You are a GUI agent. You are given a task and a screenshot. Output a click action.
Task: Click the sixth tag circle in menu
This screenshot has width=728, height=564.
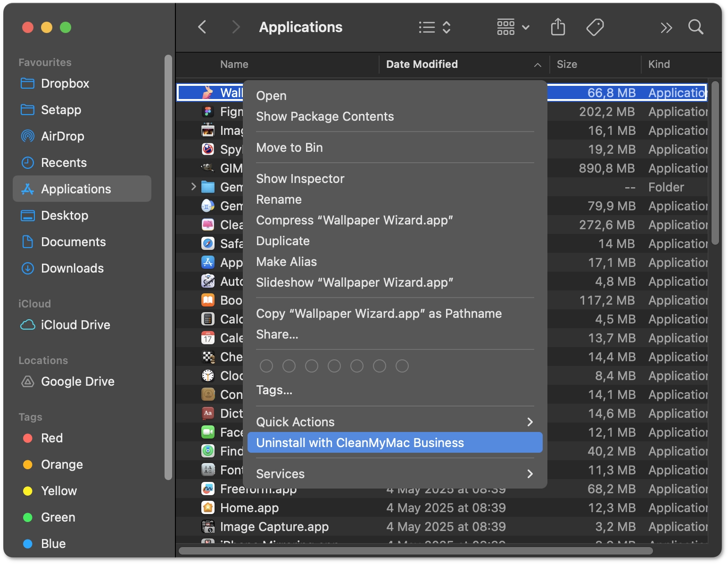pyautogui.click(x=380, y=366)
